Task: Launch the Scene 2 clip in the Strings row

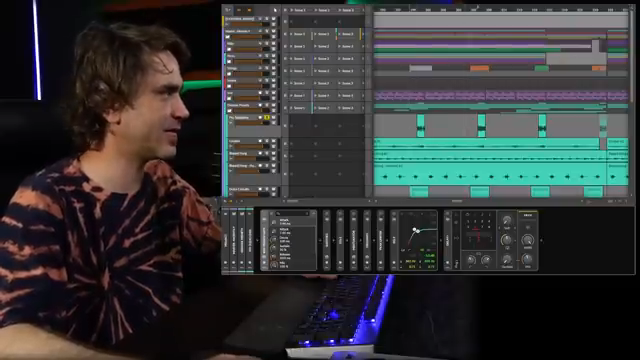Action: (323, 71)
